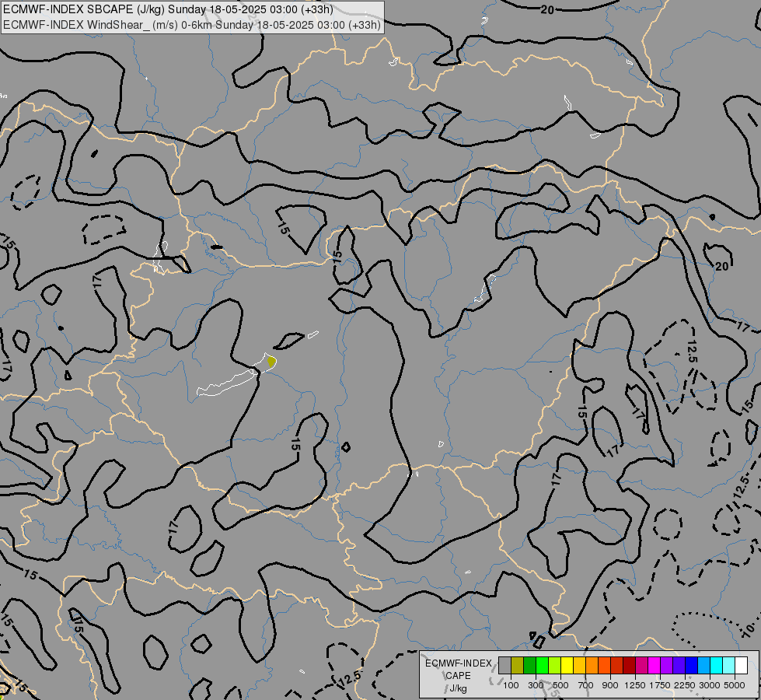Pick the pure yellow legend swatch
The width and height of the screenshot is (761, 700).
point(567,665)
